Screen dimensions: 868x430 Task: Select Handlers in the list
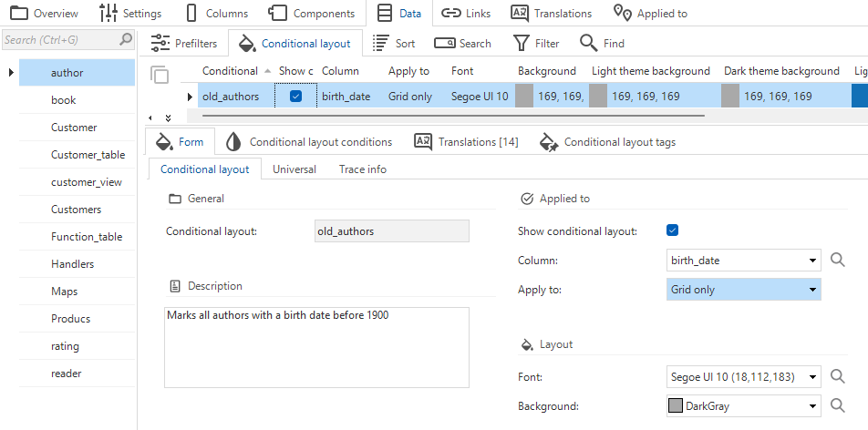[77, 264]
